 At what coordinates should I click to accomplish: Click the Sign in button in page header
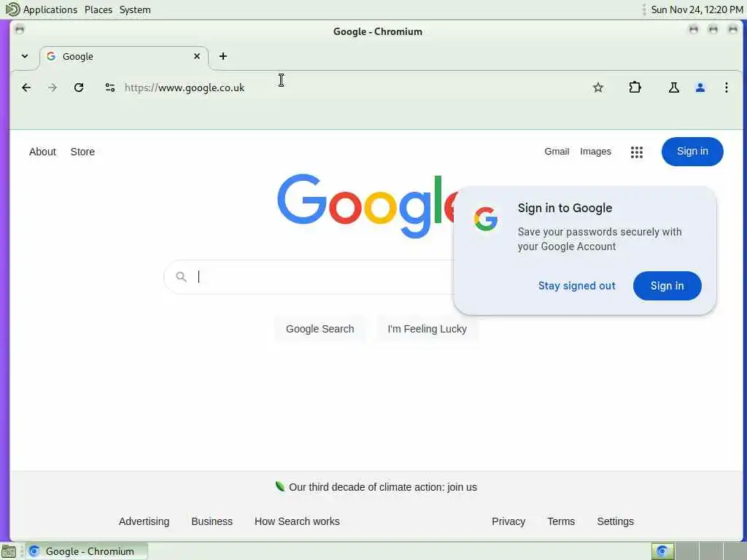click(x=692, y=152)
